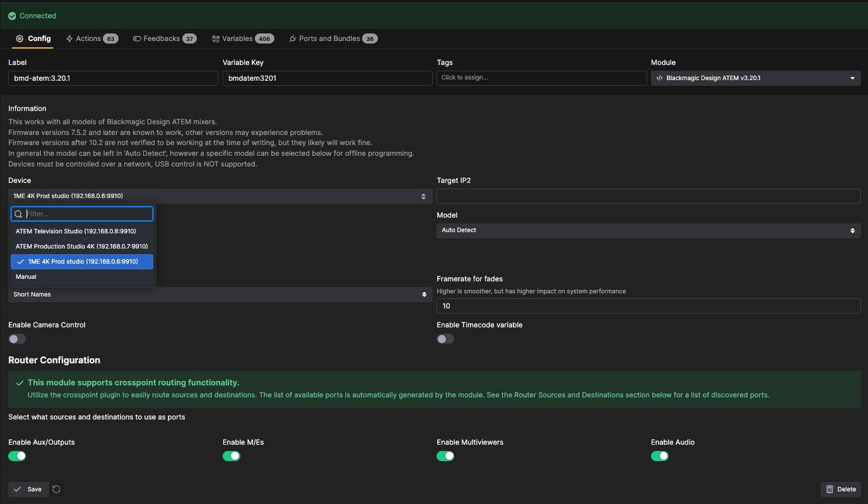This screenshot has width=868, height=504.
Task: Click the Label input field
Action: tap(113, 78)
